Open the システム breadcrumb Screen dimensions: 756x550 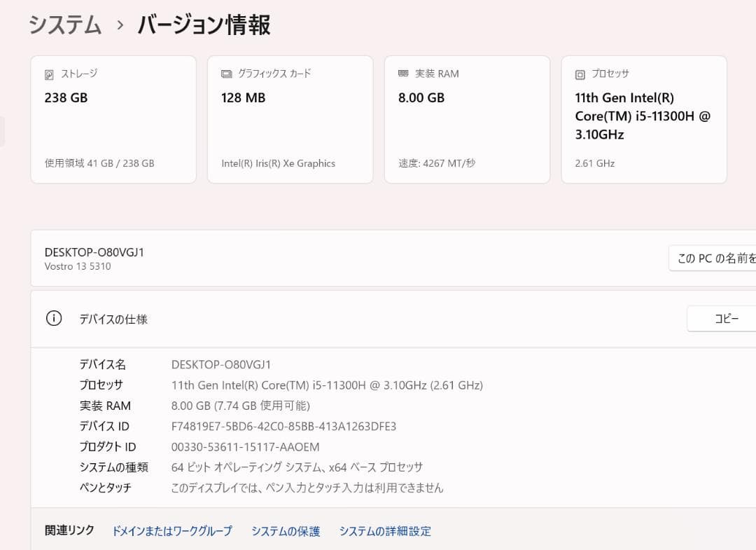64,25
